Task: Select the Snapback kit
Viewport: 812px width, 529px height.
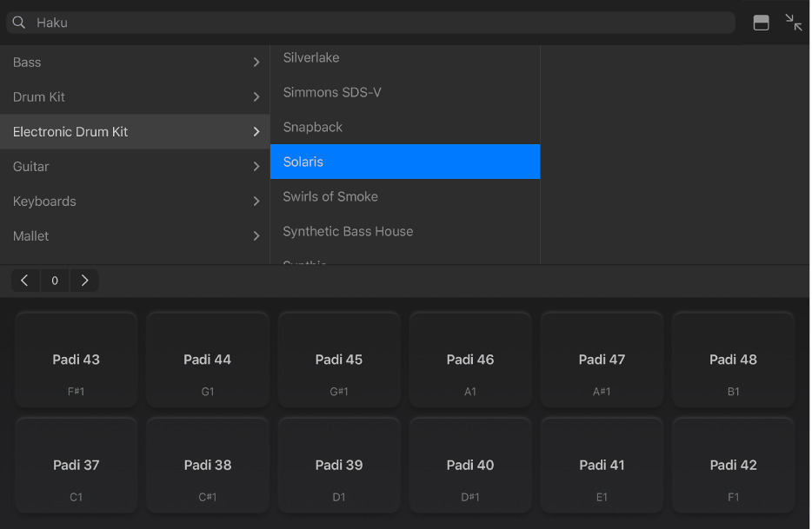Action: tap(313, 127)
